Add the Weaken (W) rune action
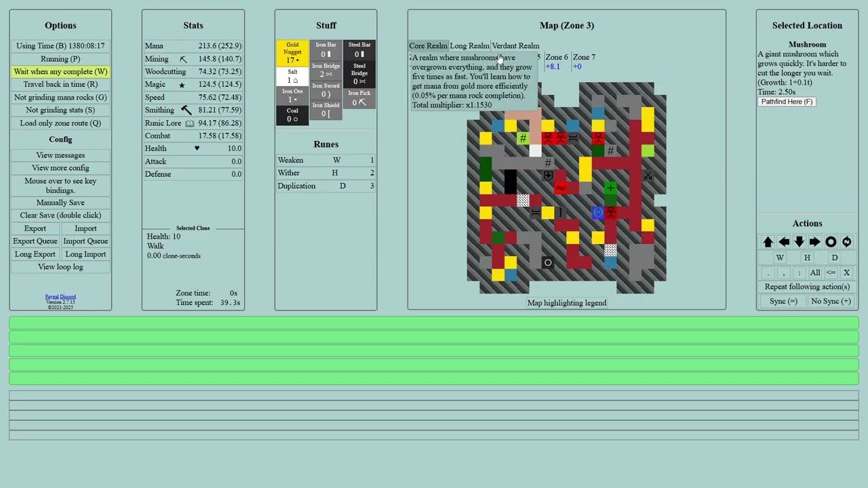The image size is (868, 488). coord(780,258)
